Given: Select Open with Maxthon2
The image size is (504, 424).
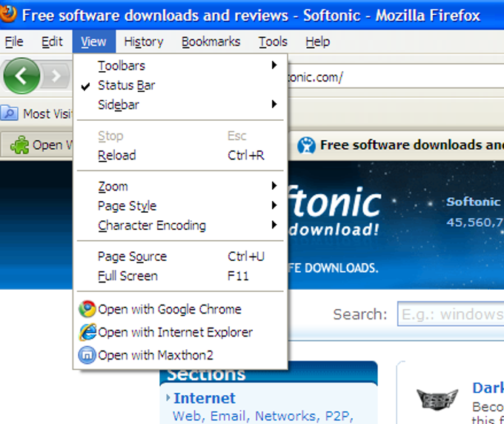Looking at the screenshot, I should click(x=180, y=355).
